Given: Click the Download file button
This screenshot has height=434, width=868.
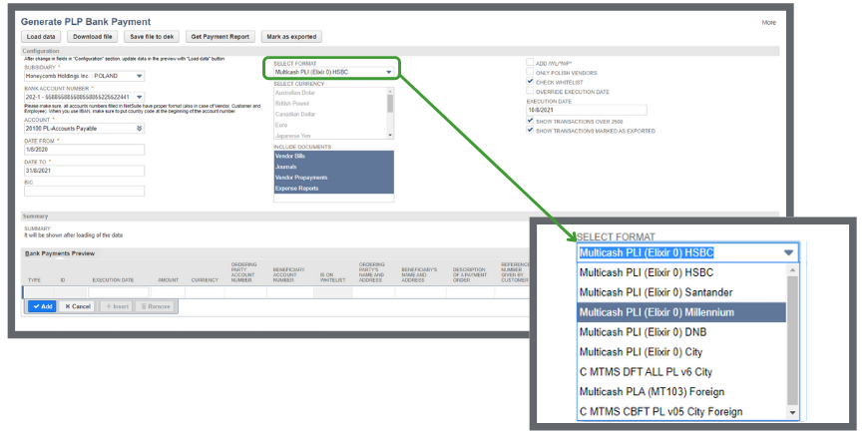Looking at the screenshot, I should (93, 37).
